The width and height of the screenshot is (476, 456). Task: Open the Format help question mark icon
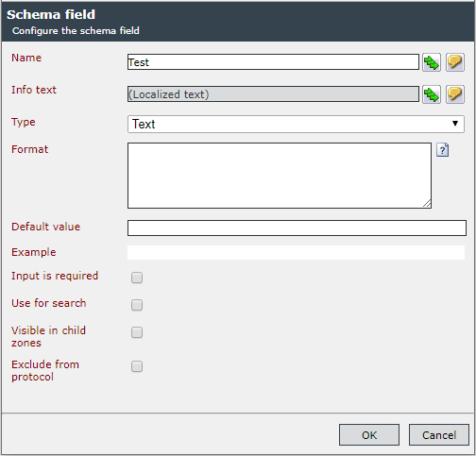[x=442, y=150]
